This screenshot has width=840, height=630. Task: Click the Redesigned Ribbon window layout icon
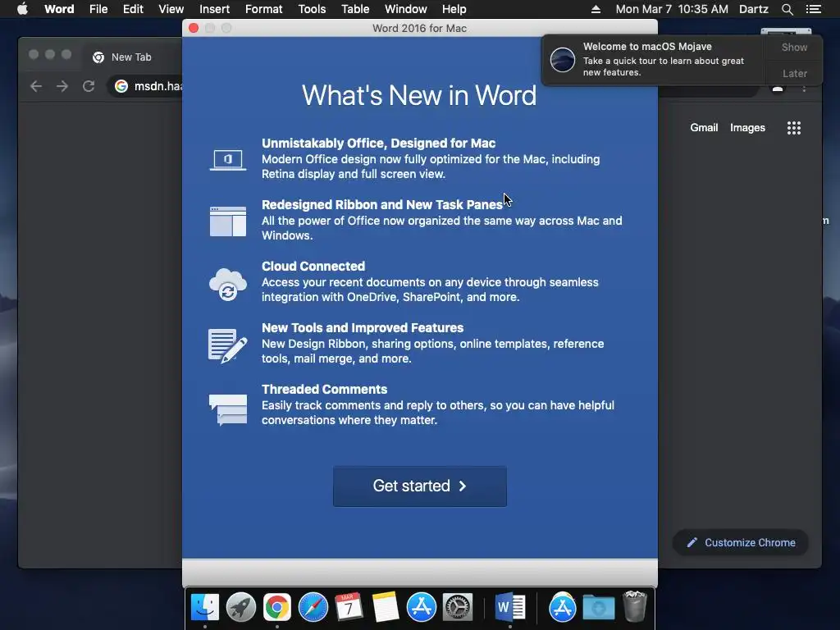coord(228,221)
